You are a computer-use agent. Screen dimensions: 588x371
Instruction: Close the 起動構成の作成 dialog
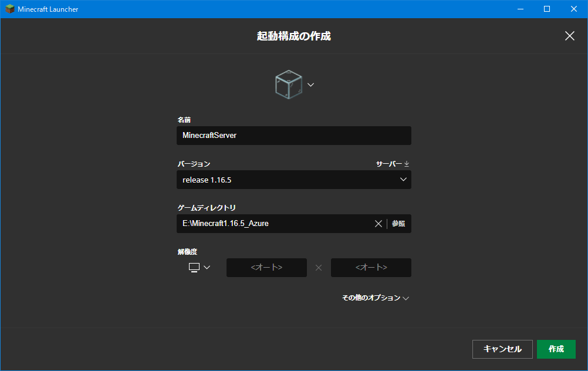[x=570, y=36]
